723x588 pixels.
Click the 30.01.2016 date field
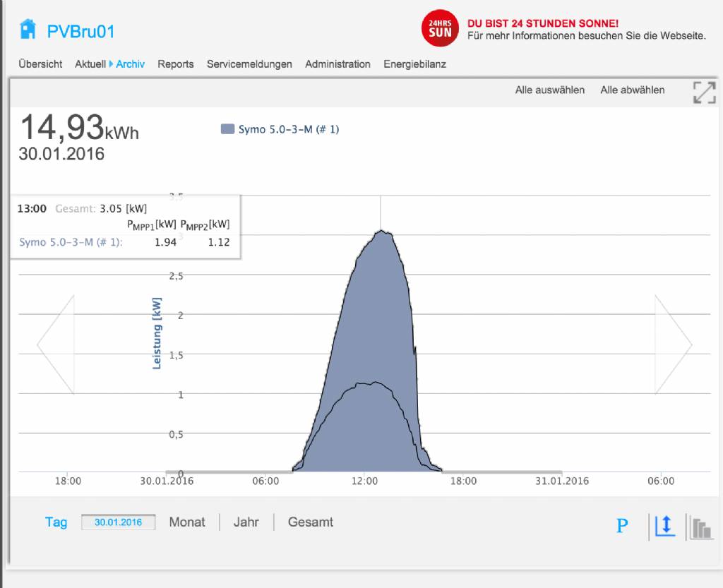pyautogui.click(x=118, y=522)
